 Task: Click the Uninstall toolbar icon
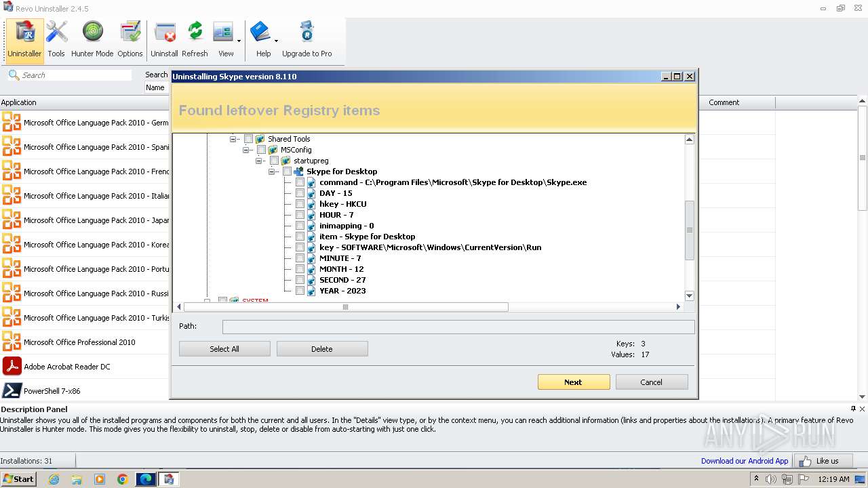click(164, 39)
